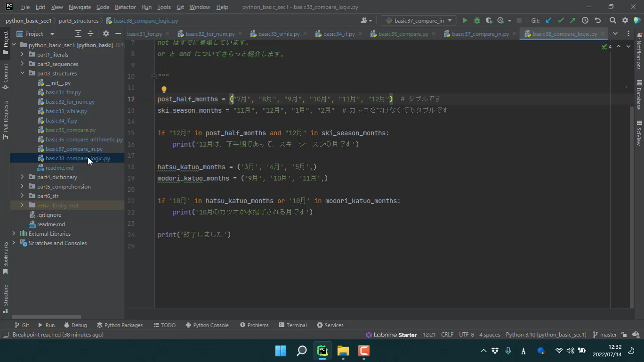Roll back changes with the undo arrow
This screenshot has height=362, width=644.
pyautogui.click(x=598, y=21)
